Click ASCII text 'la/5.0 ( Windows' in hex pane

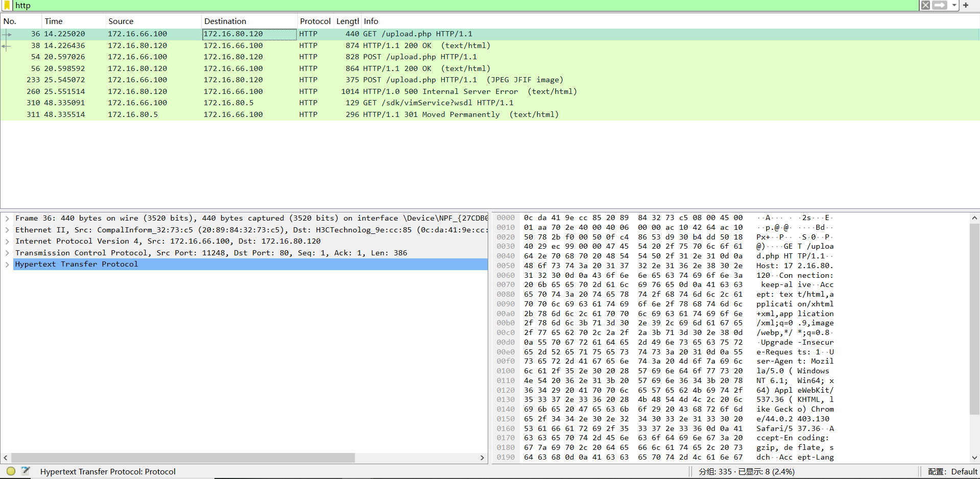click(793, 371)
